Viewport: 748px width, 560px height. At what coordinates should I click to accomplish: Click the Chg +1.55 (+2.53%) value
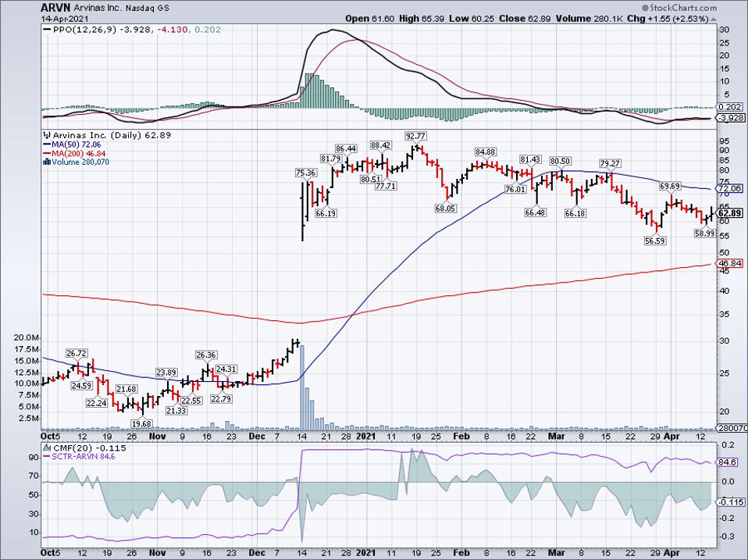[x=668, y=19]
